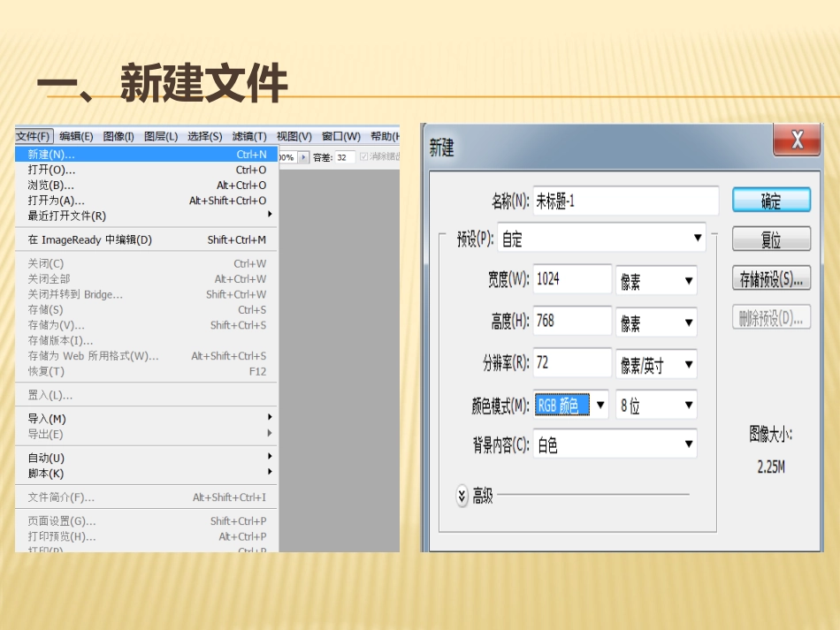Click the 关闭(C) menu entry
The image size is (840, 630).
(x=146, y=264)
